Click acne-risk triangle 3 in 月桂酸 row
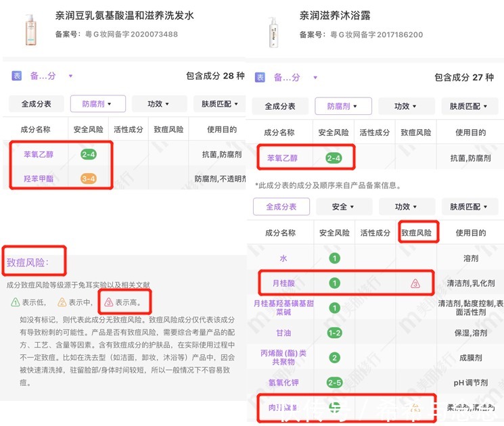 (415, 284)
